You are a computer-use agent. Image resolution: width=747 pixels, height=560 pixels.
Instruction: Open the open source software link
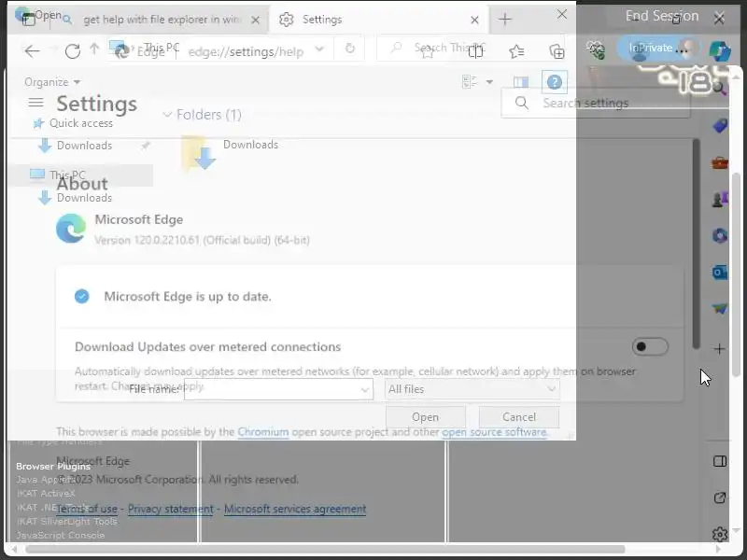point(494,432)
